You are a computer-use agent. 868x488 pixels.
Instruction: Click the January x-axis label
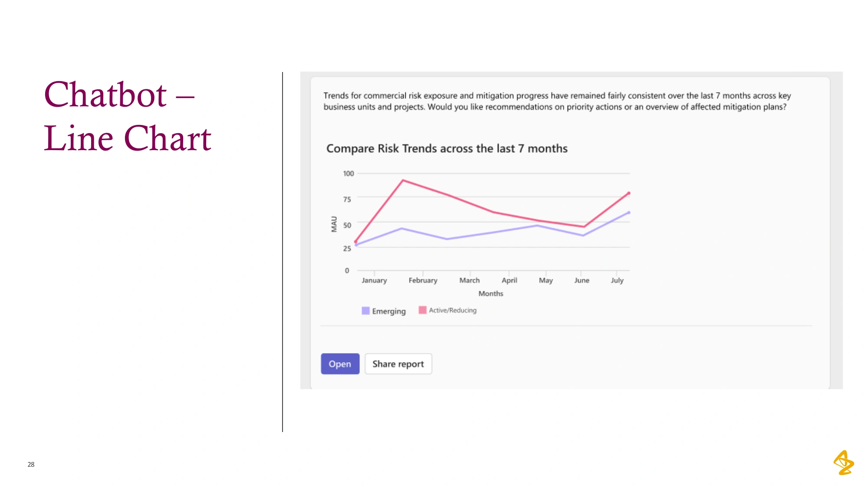coord(374,280)
